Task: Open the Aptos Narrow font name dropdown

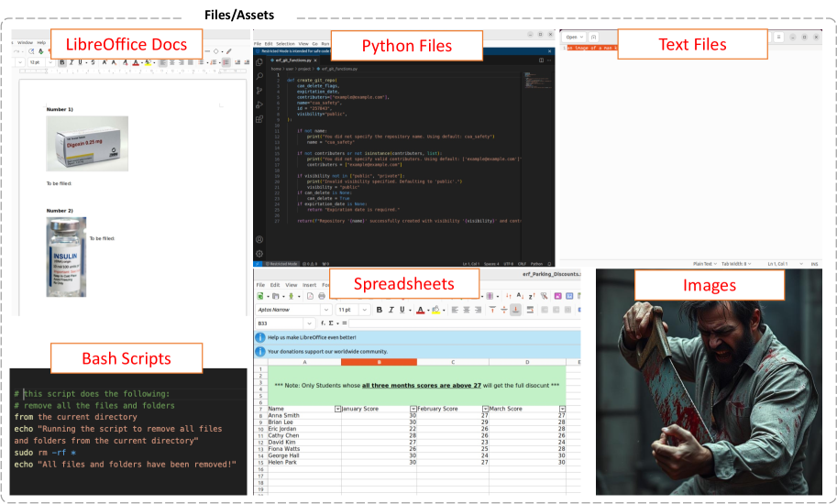Action: (x=325, y=310)
